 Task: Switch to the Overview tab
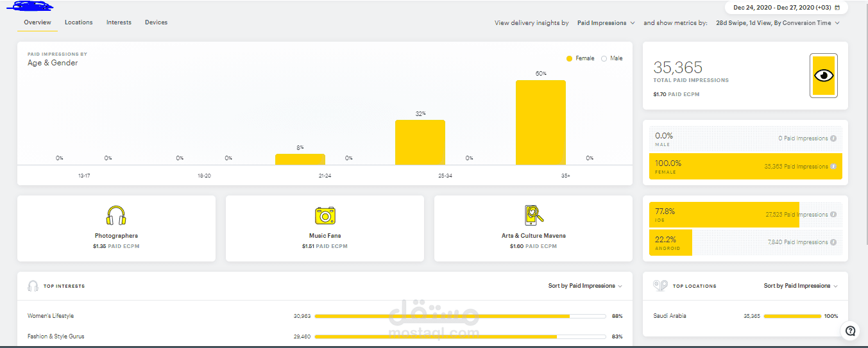coord(37,22)
